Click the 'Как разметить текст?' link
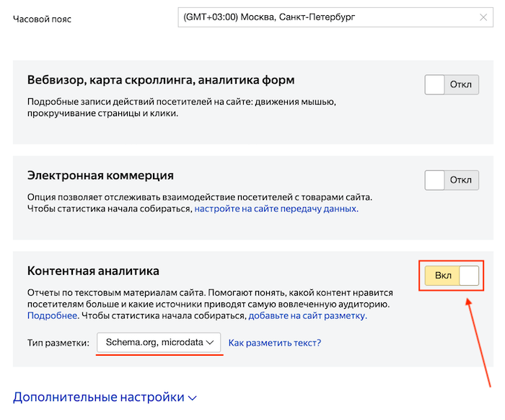The image size is (505, 420). (275, 343)
